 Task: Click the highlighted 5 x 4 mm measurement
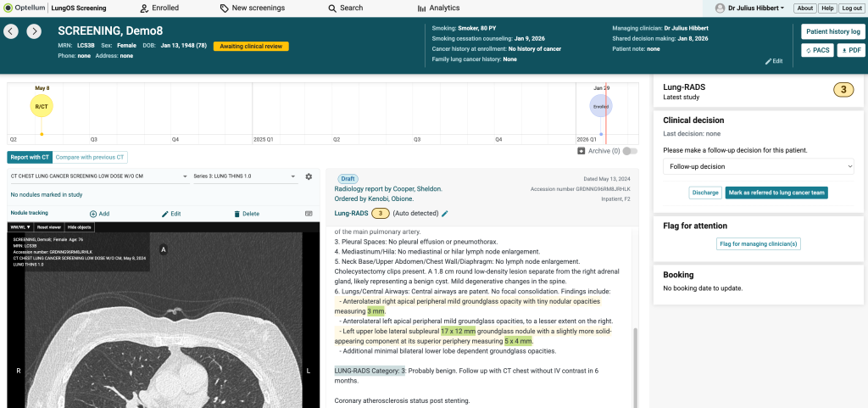[x=518, y=341]
